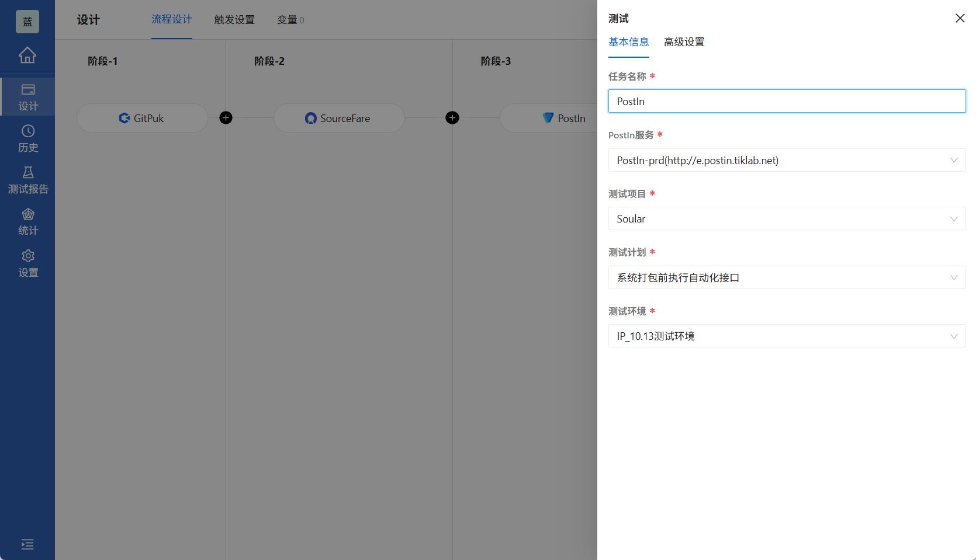Viewport: 976px width, 560px height.
Task: Switch to the 变量 tab
Action: [290, 20]
